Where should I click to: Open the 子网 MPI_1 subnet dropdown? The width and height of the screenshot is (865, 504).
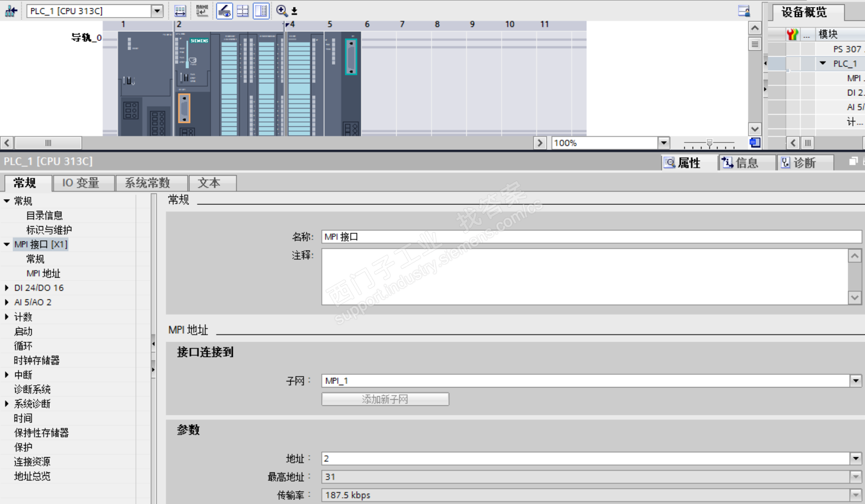[856, 381]
